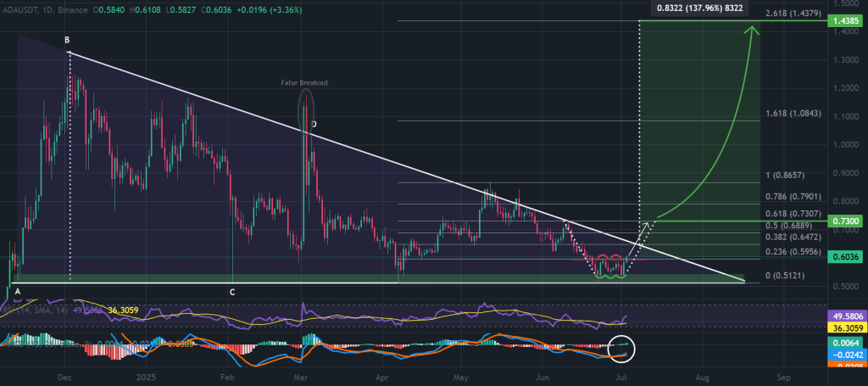Click the Dec label on time axis
This screenshot has height=386, width=868.
click(x=64, y=377)
